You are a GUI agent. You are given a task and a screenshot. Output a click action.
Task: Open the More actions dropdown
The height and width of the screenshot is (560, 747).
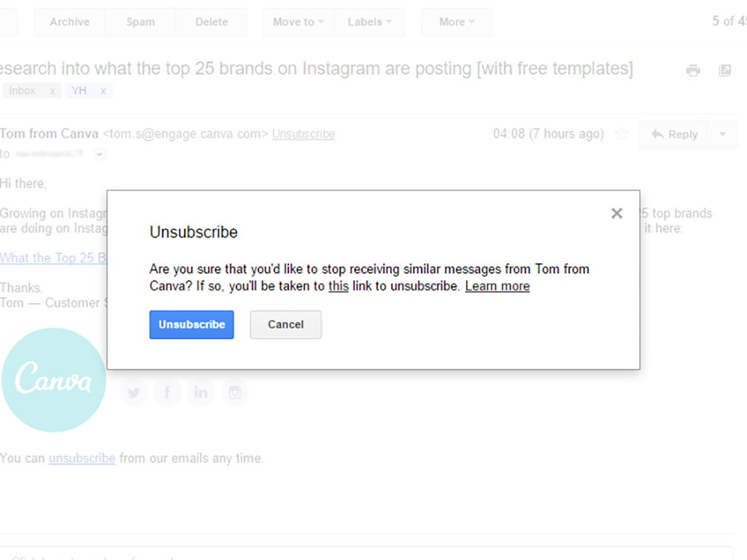pyautogui.click(x=457, y=22)
